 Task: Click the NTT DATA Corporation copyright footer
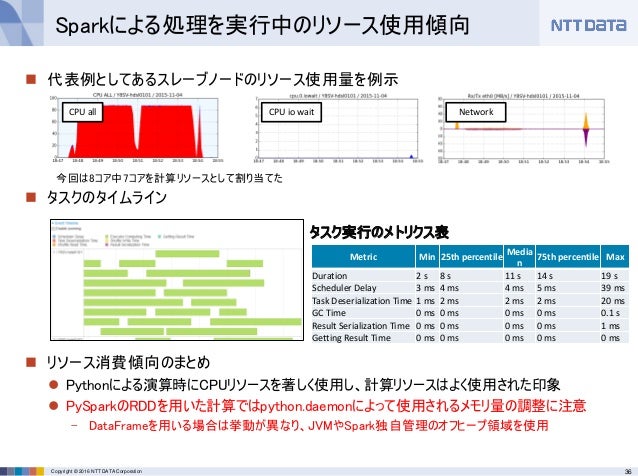(x=96, y=471)
